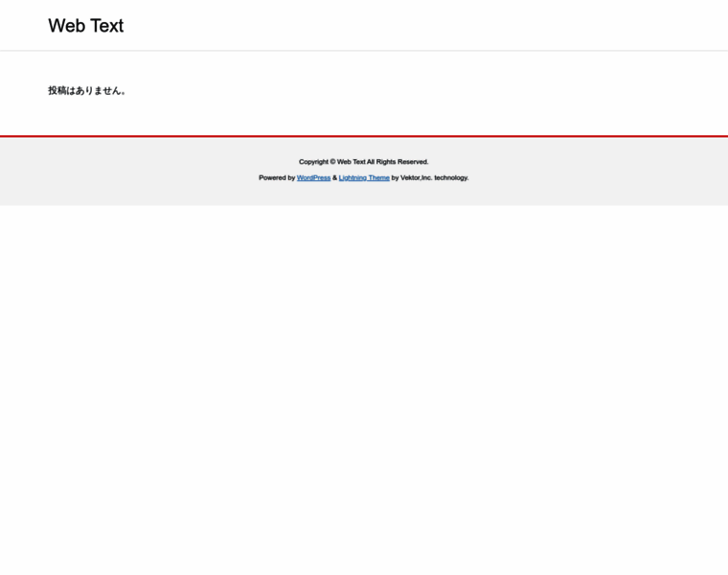Open the Web Text site title
Screen dimensions: 728x575
click(x=86, y=26)
